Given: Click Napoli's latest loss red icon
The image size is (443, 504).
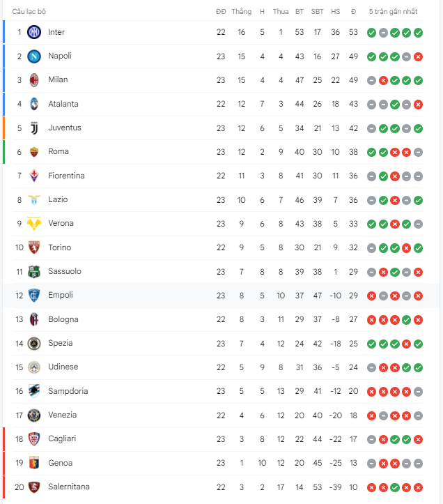Looking at the screenshot, I should pos(418,57).
